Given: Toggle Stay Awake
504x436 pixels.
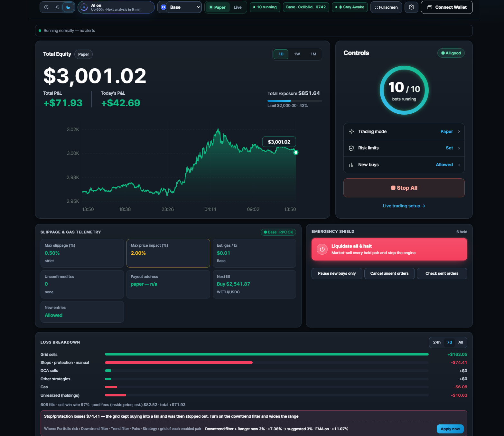Looking at the screenshot, I should (x=350, y=7).
